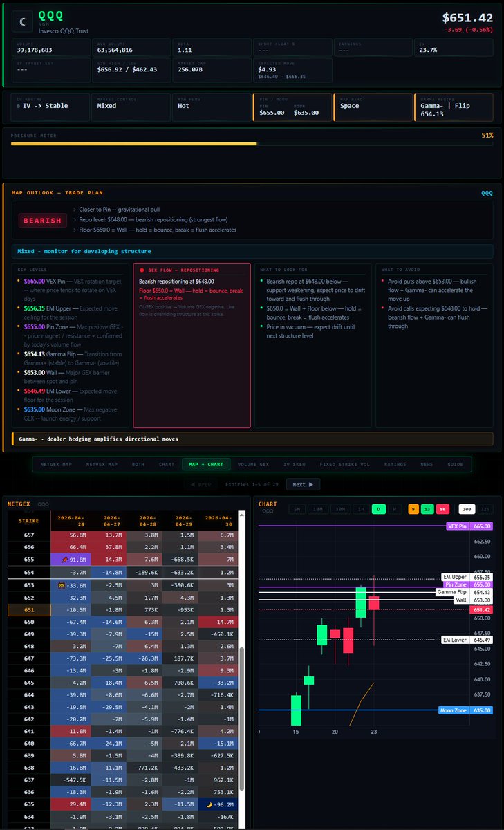Click the icon in the -33.6M cell

(x=62, y=584)
